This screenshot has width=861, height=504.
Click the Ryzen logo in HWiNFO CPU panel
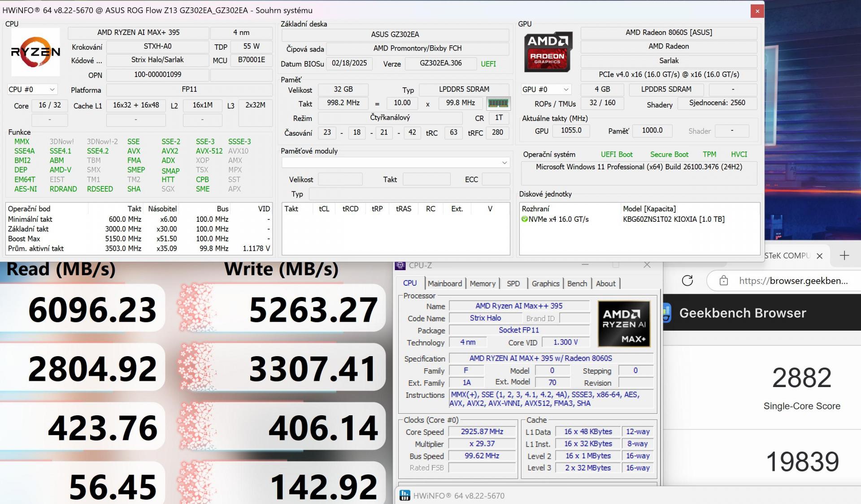click(x=35, y=52)
